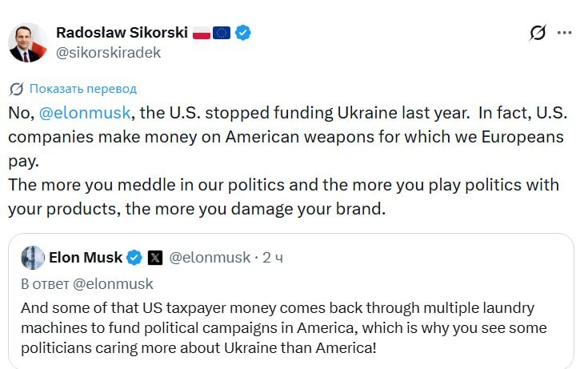Open the Radosław Sikorski display name
Image resolution: width=588 pixels, height=369 pixels.
[x=122, y=33]
